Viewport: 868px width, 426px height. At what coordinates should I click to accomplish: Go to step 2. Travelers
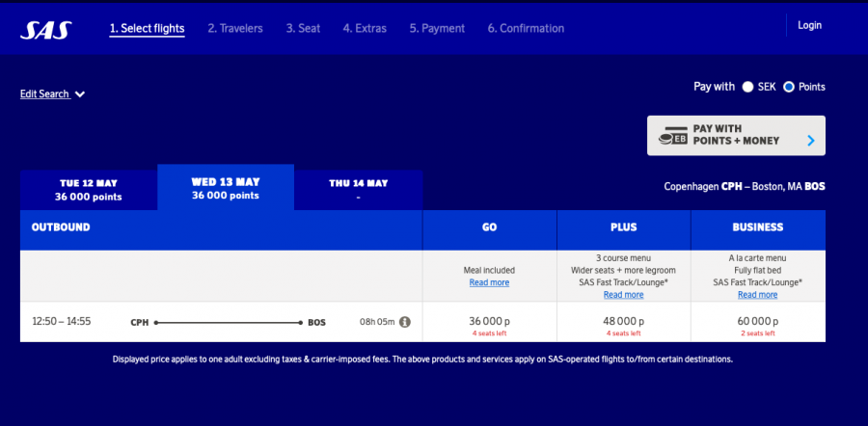235,29
